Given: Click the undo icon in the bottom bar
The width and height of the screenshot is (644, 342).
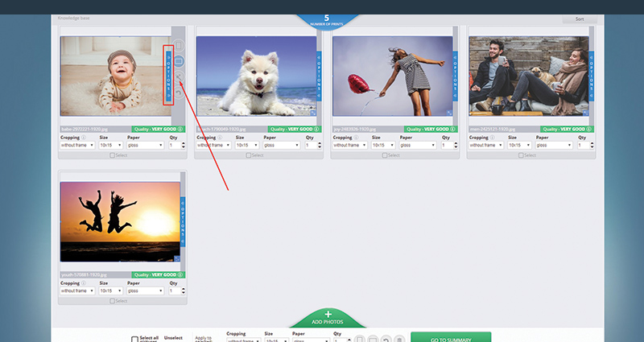Looking at the screenshot, I should pyautogui.click(x=386, y=340).
